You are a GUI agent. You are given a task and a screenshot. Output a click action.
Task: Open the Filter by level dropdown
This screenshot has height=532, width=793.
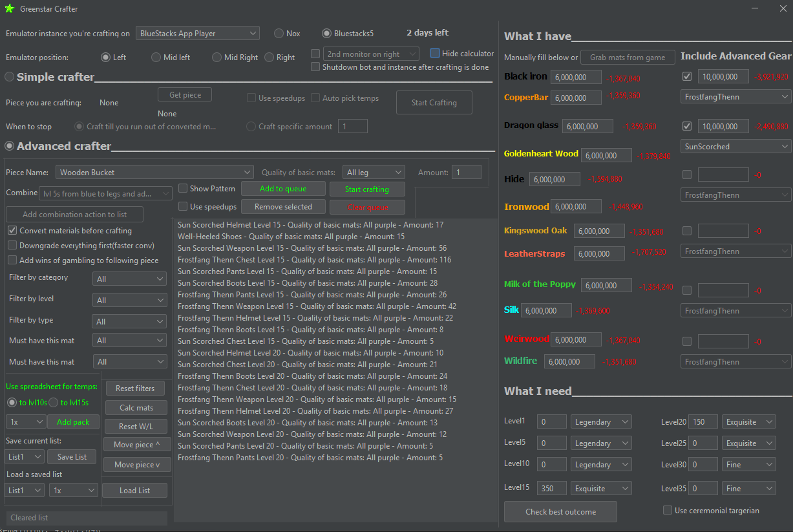click(x=129, y=300)
